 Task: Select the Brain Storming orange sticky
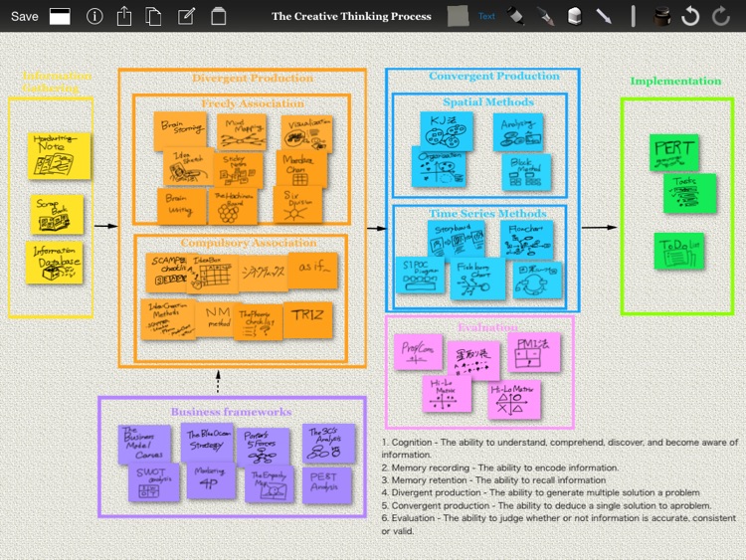(x=180, y=129)
